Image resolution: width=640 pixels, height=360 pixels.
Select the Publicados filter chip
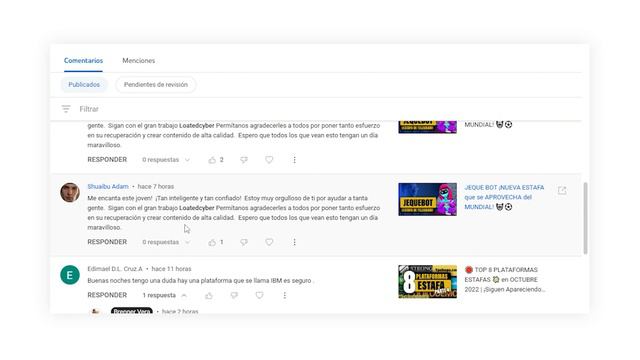(84, 84)
